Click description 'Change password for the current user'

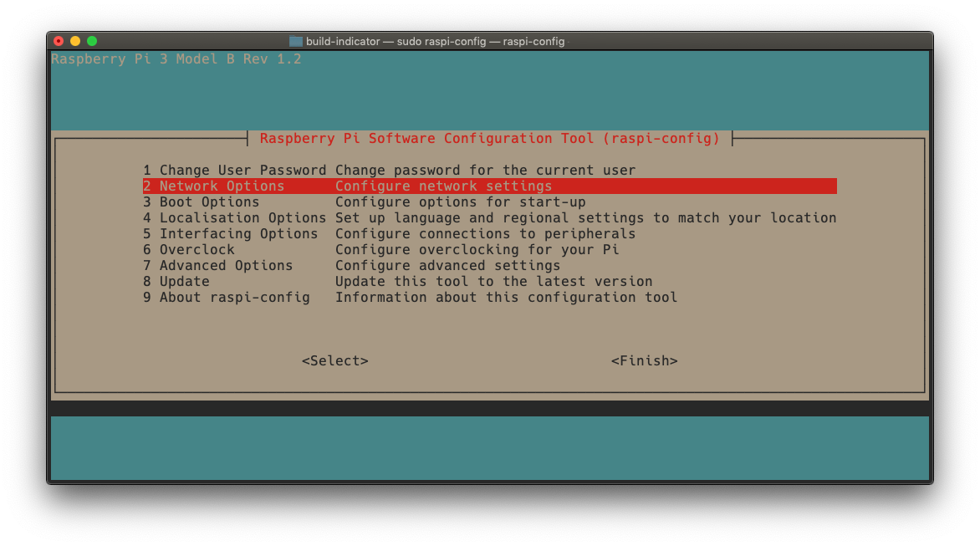coord(486,170)
